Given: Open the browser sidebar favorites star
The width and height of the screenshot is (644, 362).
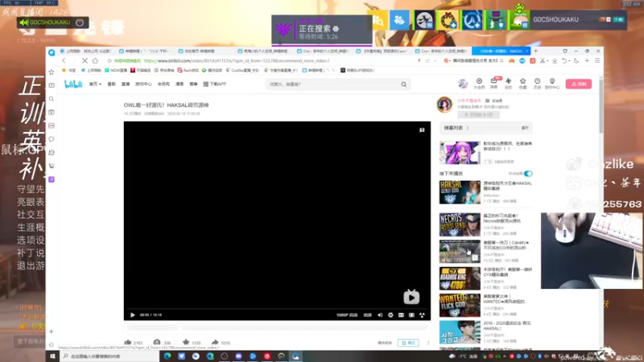Looking at the screenshot, I should [x=52, y=72].
